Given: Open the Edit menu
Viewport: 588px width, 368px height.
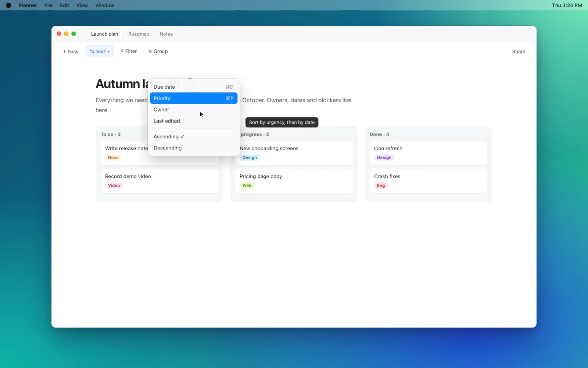Looking at the screenshot, I should point(65,5).
